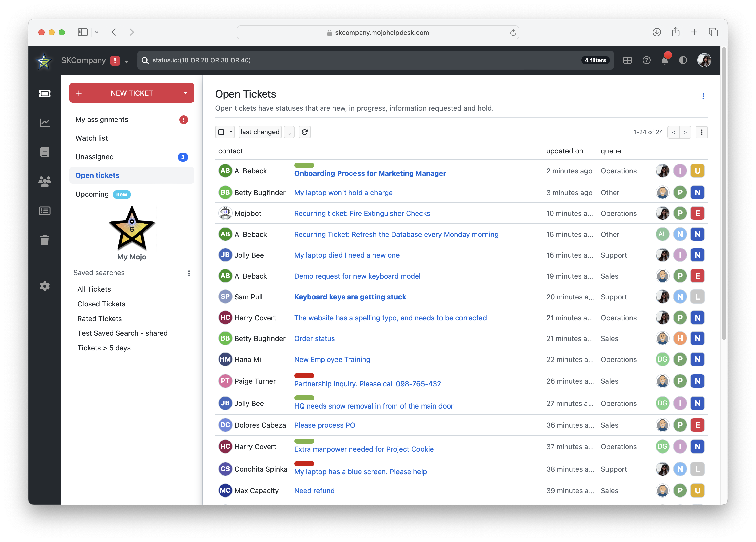Go to next page of tickets

click(x=685, y=132)
